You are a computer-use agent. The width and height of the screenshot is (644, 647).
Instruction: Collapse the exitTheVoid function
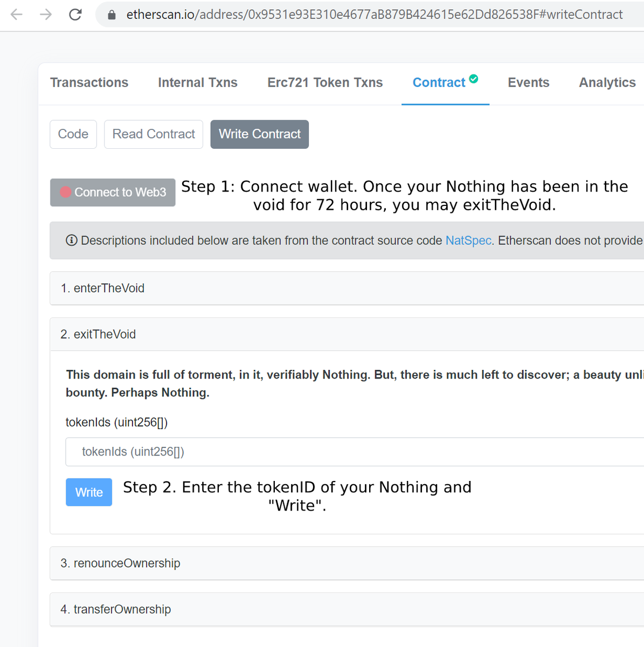click(x=347, y=334)
